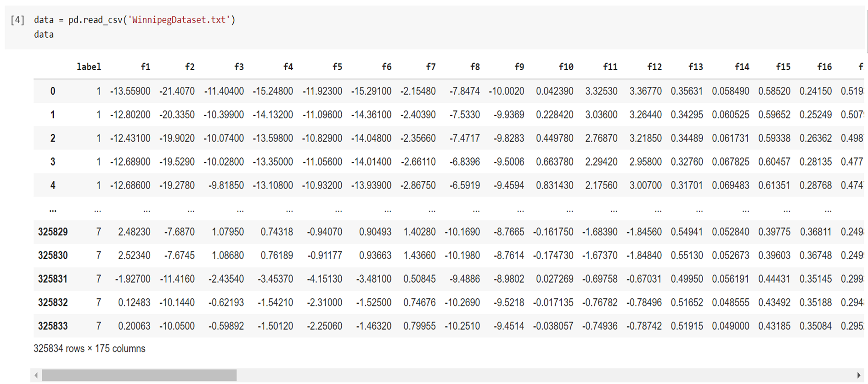The height and width of the screenshot is (384, 868).
Task: Click the ellipsis row index
Action: pyautogui.click(x=53, y=210)
